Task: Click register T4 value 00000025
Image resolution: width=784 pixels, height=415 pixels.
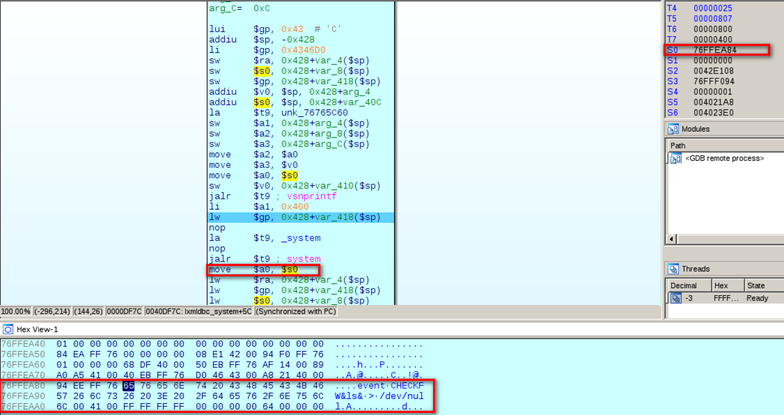Action: pyautogui.click(x=712, y=8)
